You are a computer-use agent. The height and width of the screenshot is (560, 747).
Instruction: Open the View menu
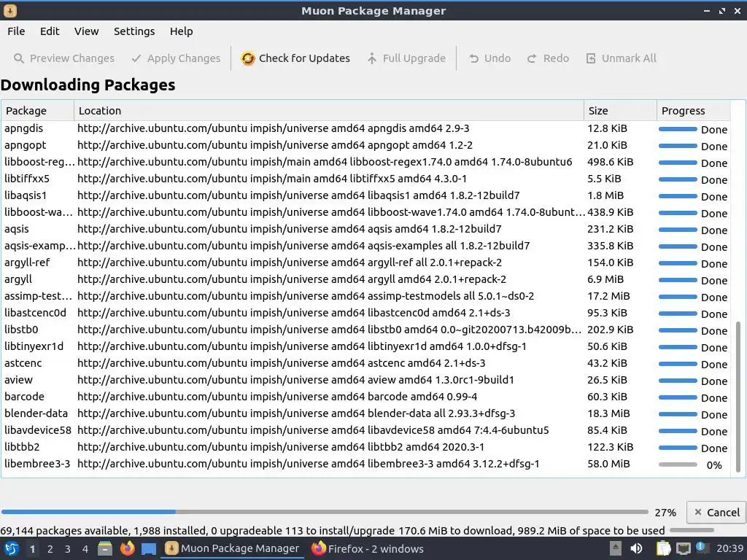coord(86,31)
